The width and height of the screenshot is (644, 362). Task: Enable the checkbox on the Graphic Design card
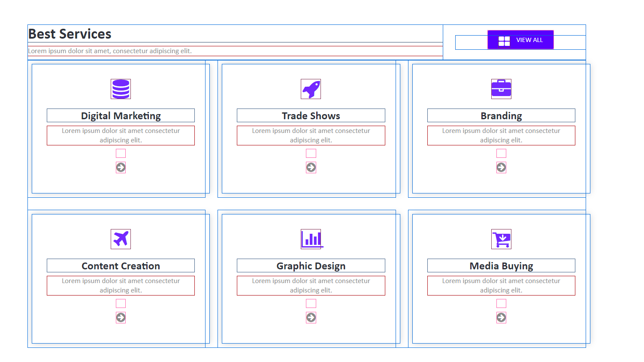[x=311, y=303]
